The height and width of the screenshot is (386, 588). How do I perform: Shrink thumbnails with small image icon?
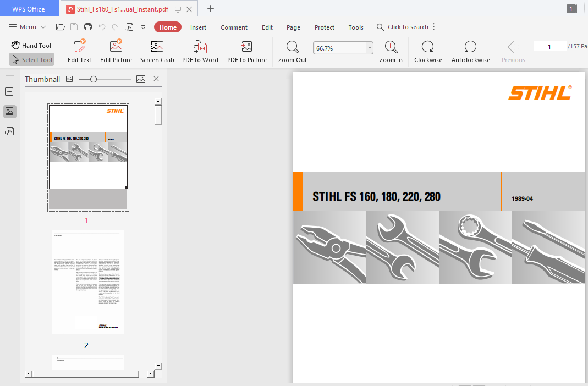coord(69,79)
